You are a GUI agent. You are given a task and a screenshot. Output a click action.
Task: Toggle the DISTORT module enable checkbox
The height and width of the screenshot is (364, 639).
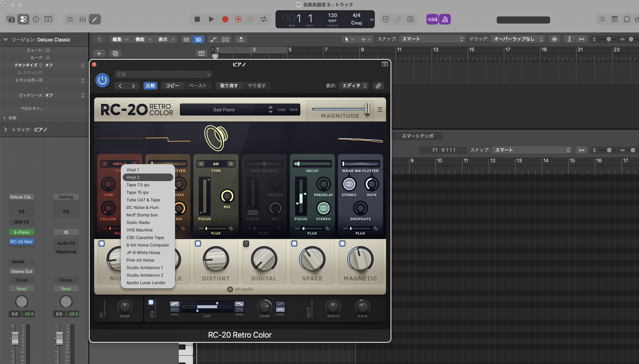point(198,243)
